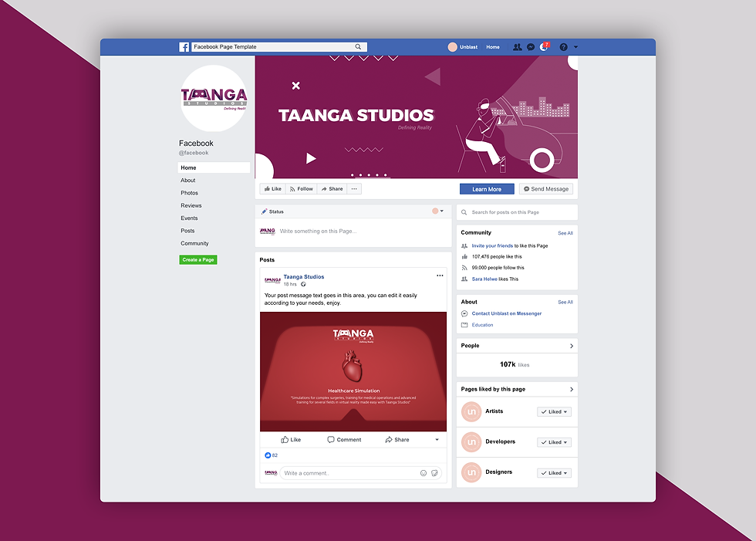Click the Search for posts on this Page field
This screenshot has height=541, width=756.
point(517,212)
